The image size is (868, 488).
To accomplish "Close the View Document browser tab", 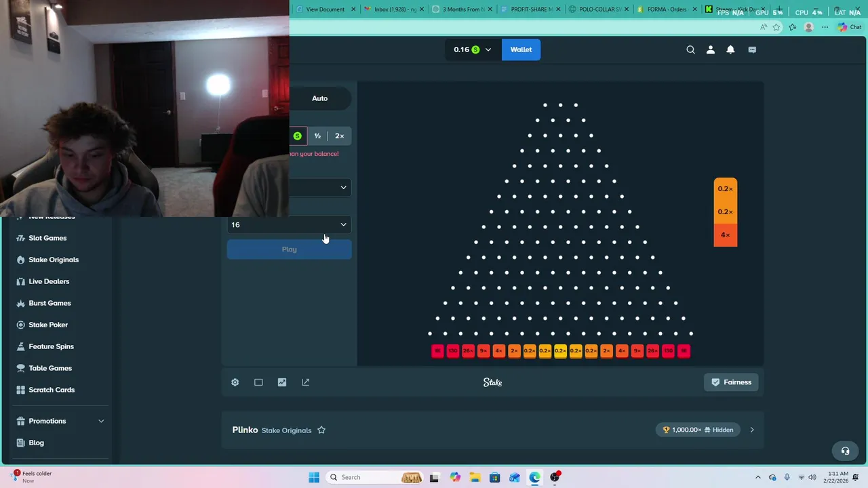I will coord(353,9).
